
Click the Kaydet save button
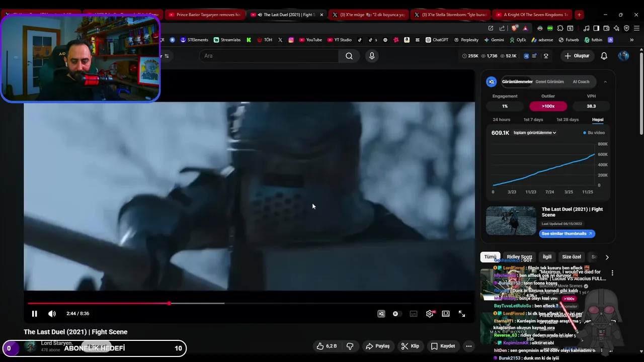[443, 346]
